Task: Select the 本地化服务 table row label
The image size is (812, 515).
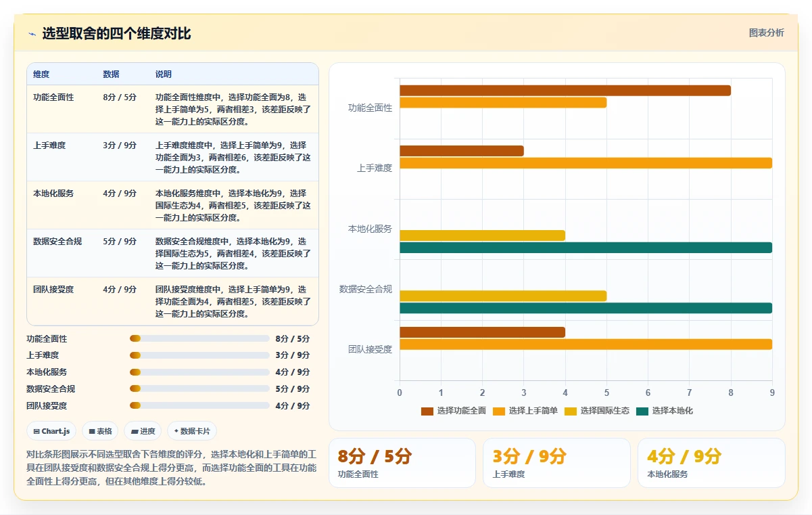Action: click(x=53, y=194)
